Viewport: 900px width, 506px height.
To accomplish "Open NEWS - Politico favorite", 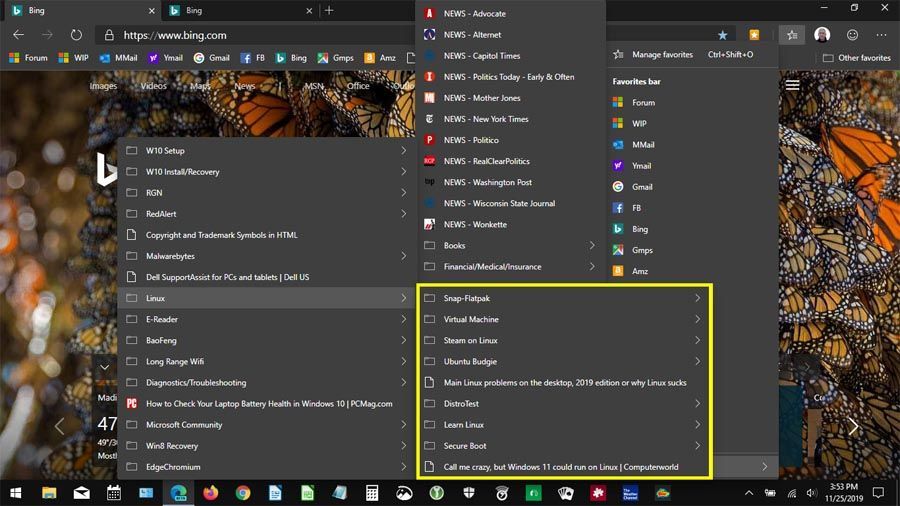I will click(x=511, y=140).
